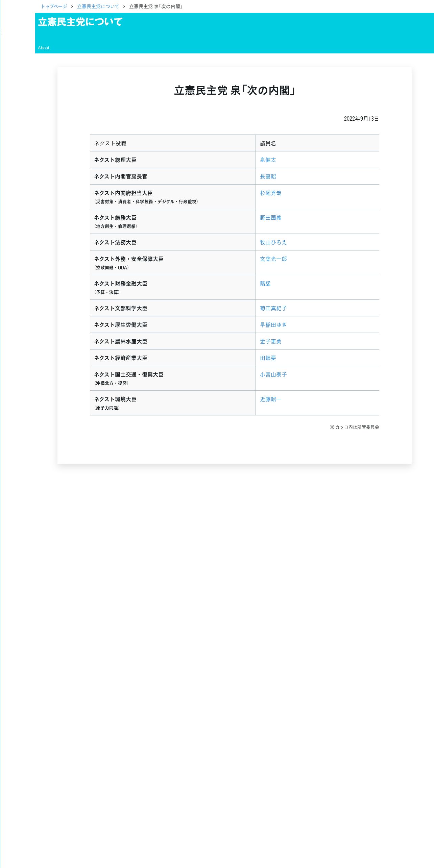Open the トップページ breadcrumb link
Screen dimensions: 434x868
pyautogui.click(x=54, y=6)
